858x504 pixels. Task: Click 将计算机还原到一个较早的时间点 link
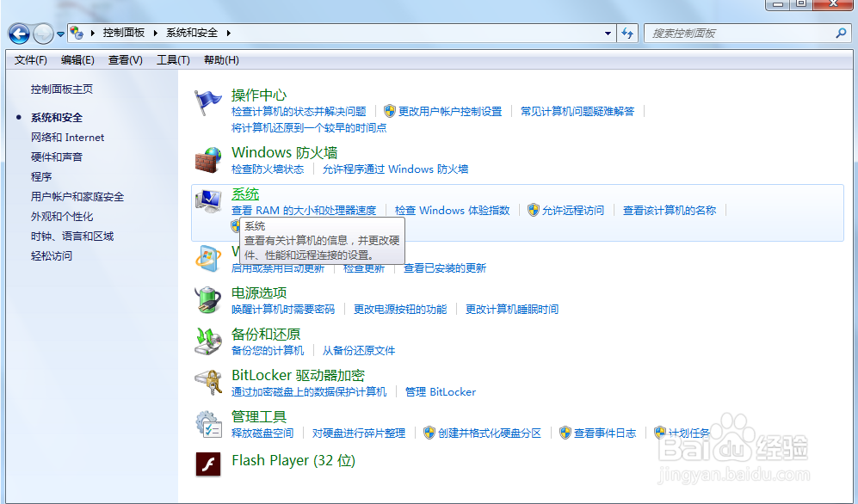[x=309, y=128]
